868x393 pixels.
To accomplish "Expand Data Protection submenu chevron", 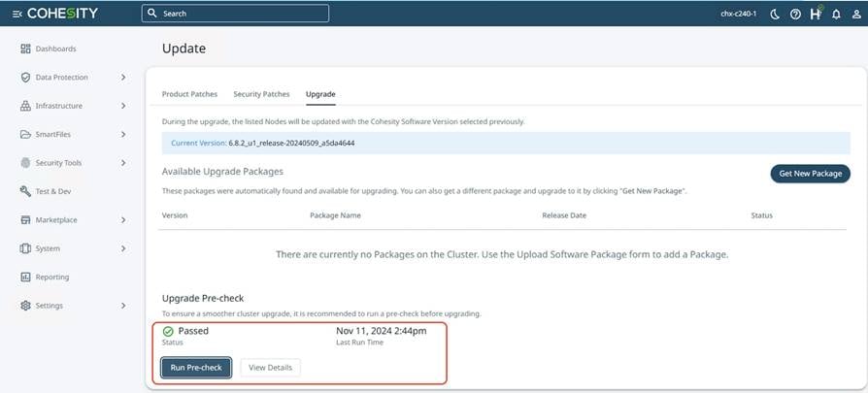I will pos(123,78).
